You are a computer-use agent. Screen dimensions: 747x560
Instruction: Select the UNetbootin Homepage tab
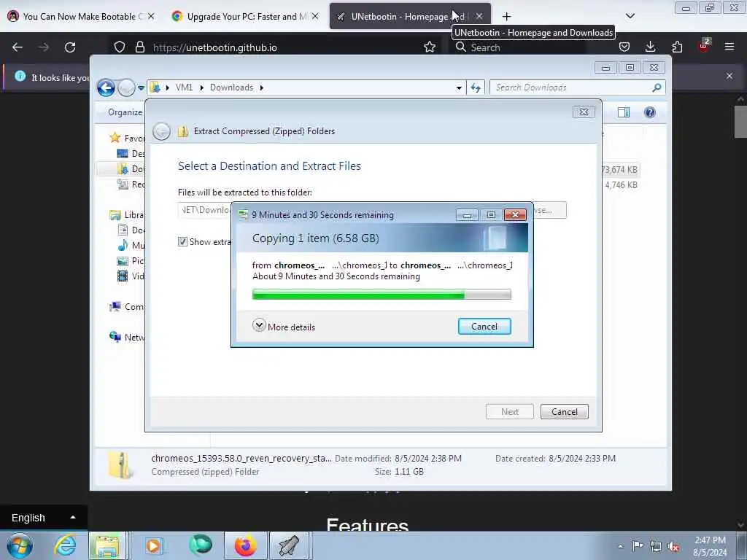click(x=410, y=17)
